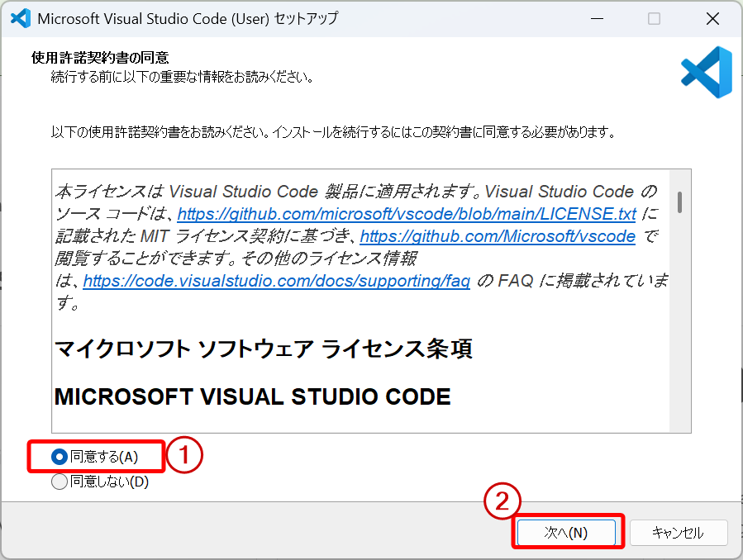
Task: Click the 使用許諾契約書の同意 page title
Action: tap(100, 58)
